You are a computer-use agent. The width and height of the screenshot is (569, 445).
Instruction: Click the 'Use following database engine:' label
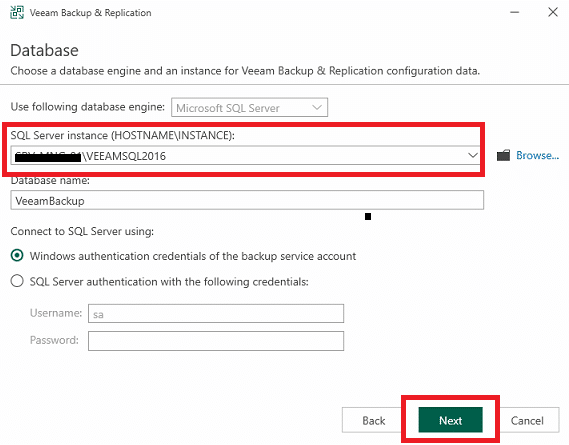pyautogui.click(x=87, y=107)
